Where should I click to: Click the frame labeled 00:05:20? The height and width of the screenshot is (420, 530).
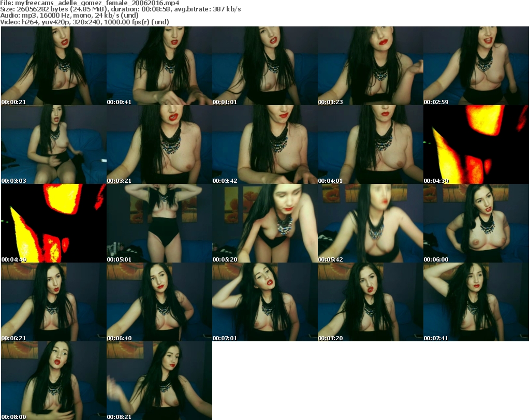[x=264, y=223]
